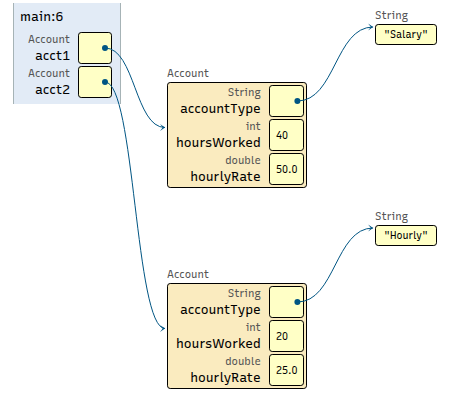This screenshot has width=450, height=408.
Task: Click the String label above "Salary"
Action: 392,16
